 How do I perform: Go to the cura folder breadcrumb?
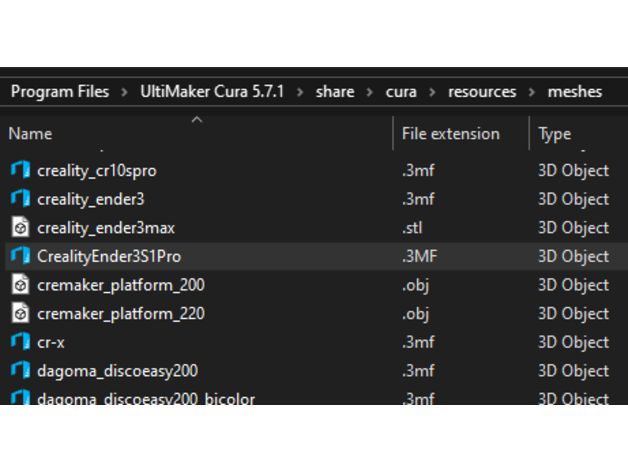401,92
